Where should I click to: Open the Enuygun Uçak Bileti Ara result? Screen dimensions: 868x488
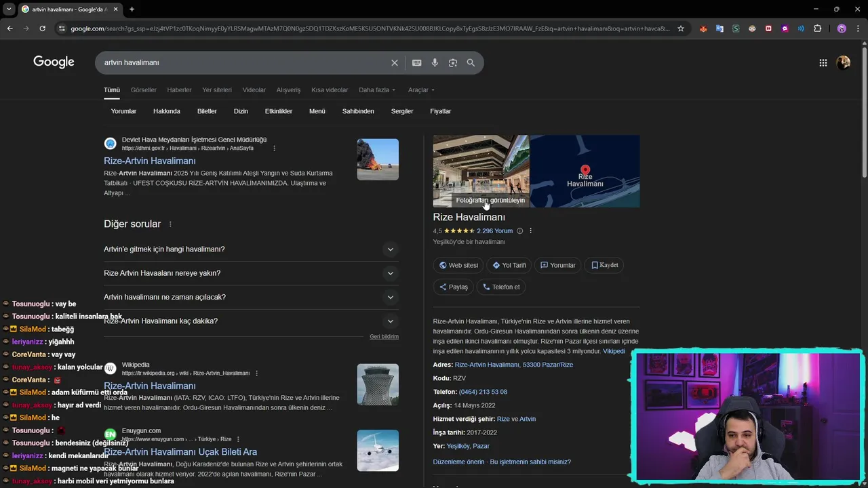(180, 451)
